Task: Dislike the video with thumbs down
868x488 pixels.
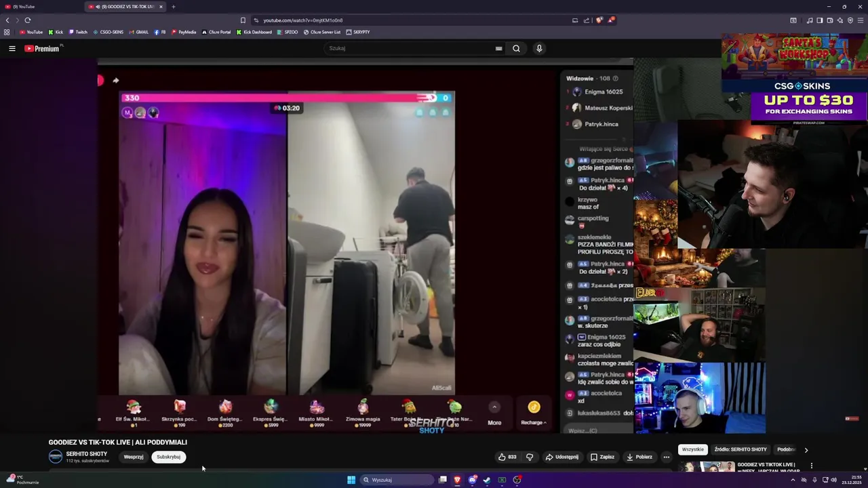Action: tap(530, 457)
